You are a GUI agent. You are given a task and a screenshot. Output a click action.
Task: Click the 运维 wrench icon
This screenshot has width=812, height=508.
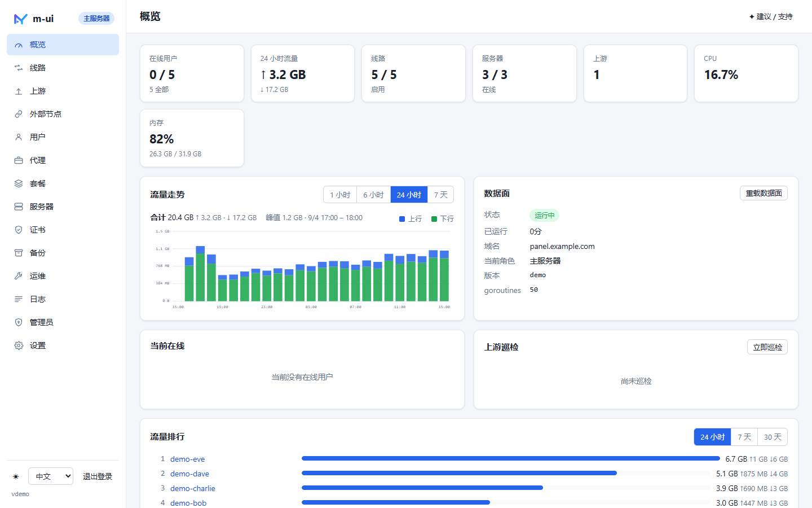[x=19, y=276]
